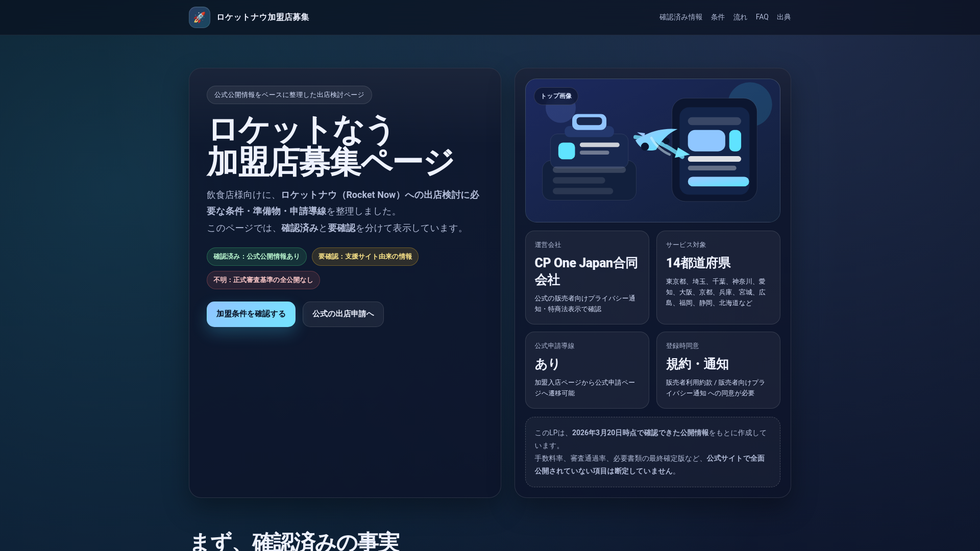
Task: Click the 加盟条件を確認する button
Action: [251, 314]
